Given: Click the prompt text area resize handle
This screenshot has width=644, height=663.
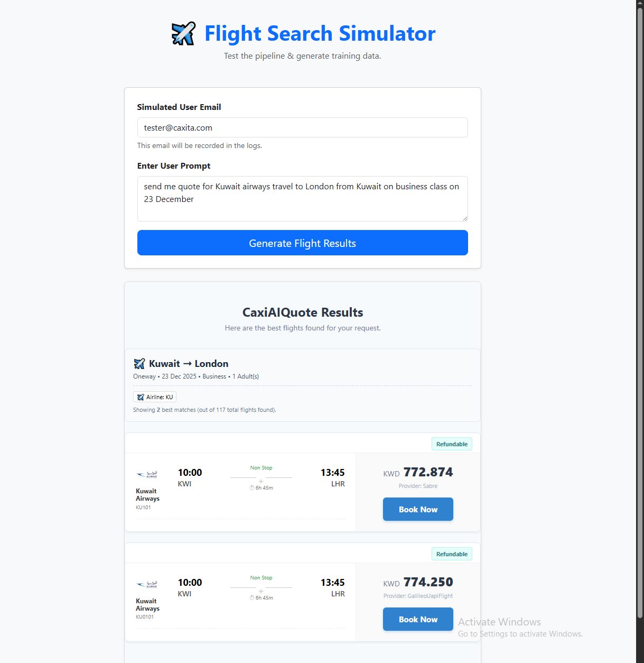Looking at the screenshot, I should tap(465, 218).
